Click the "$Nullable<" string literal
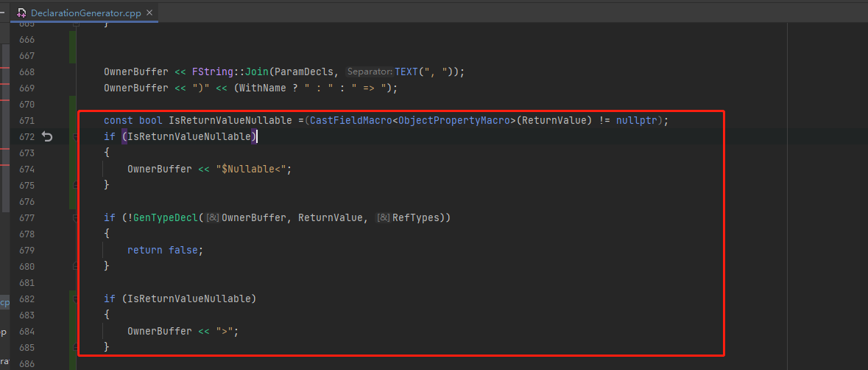868x370 pixels. tap(251, 170)
